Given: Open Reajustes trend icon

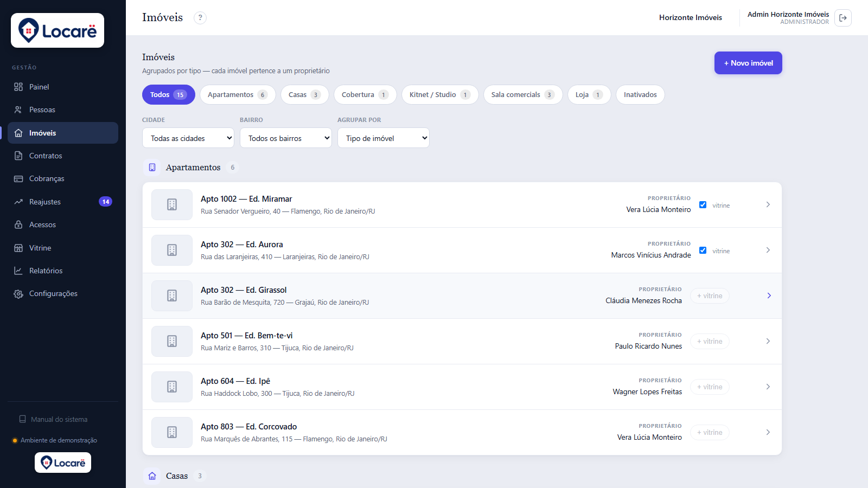Looking at the screenshot, I should [x=18, y=202].
